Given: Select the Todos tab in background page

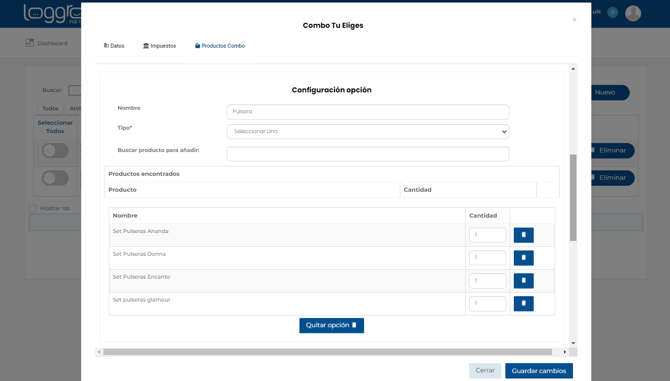Looking at the screenshot, I should [50, 108].
